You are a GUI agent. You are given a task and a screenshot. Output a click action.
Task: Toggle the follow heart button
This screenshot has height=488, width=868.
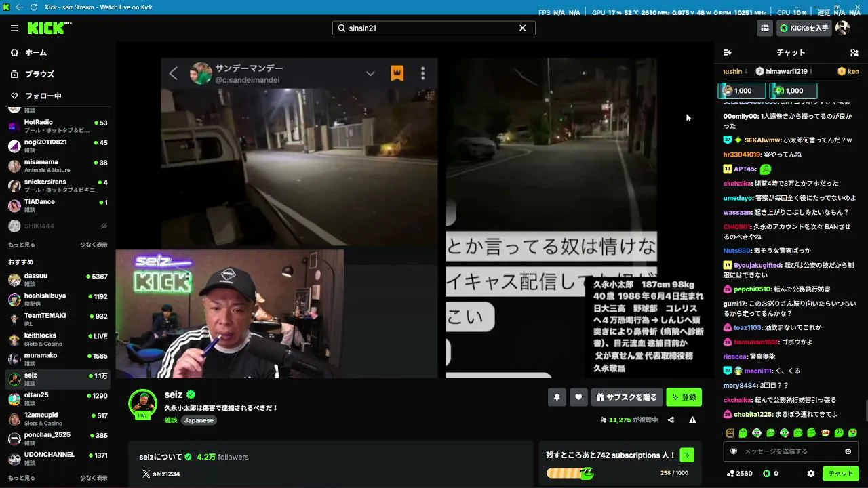click(578, 397)
